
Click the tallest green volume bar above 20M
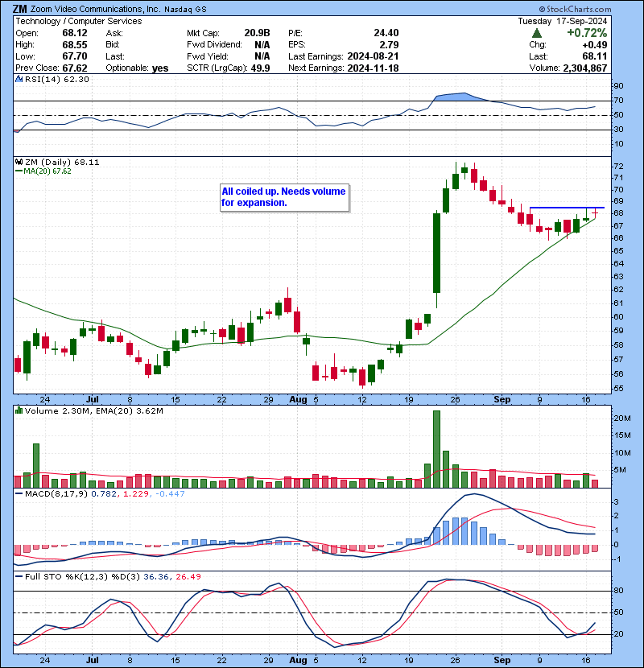click(436, 449)
